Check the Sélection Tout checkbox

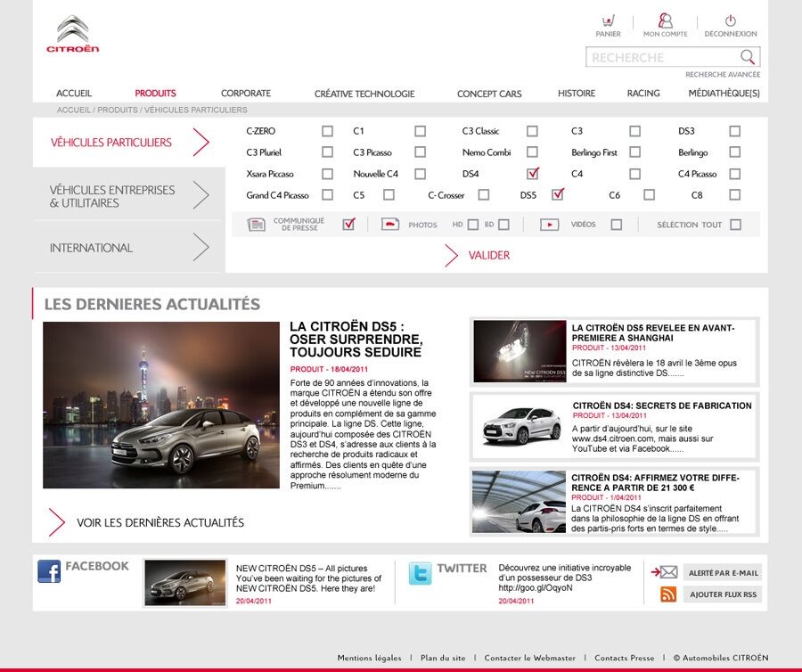[735, 225]
